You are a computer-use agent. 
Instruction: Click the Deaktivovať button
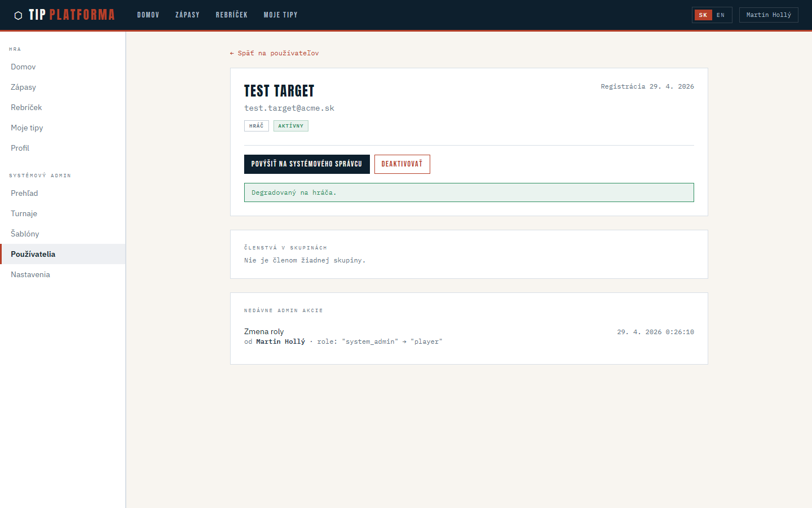tap(402, 164)
